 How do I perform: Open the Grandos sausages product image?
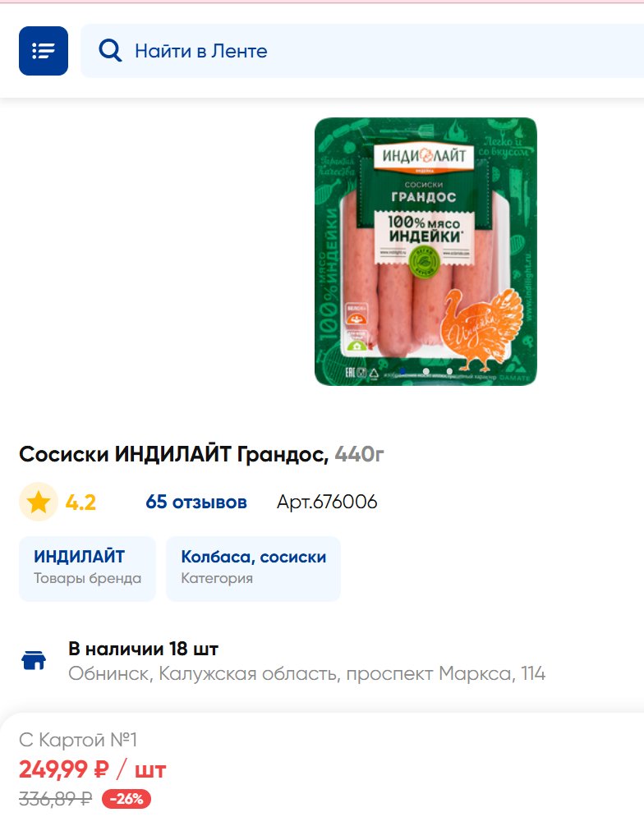coord(425,251)
